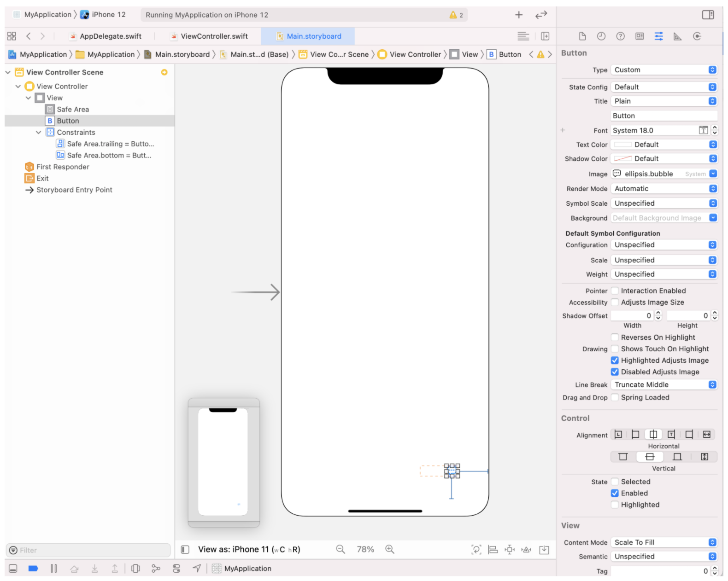Toggle breakpoints in debug bar
This screenshot has height=581, width=728.
(x=33, y=569)
